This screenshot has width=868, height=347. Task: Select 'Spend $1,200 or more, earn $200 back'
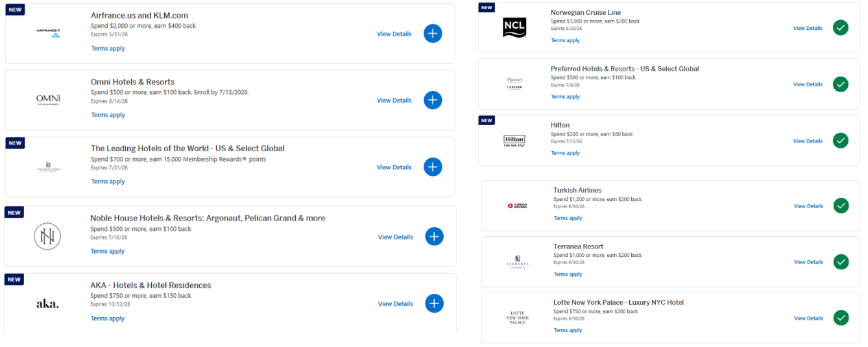click(597, 199)
